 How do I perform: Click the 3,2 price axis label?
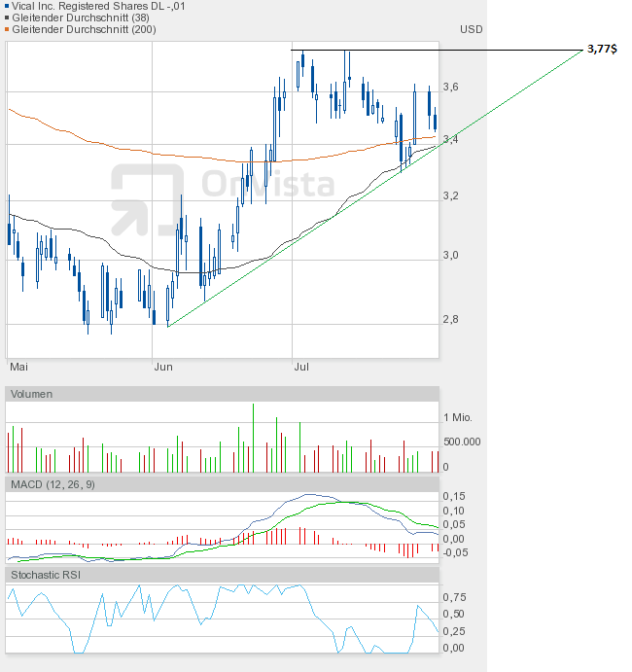[x=450, y=195]
